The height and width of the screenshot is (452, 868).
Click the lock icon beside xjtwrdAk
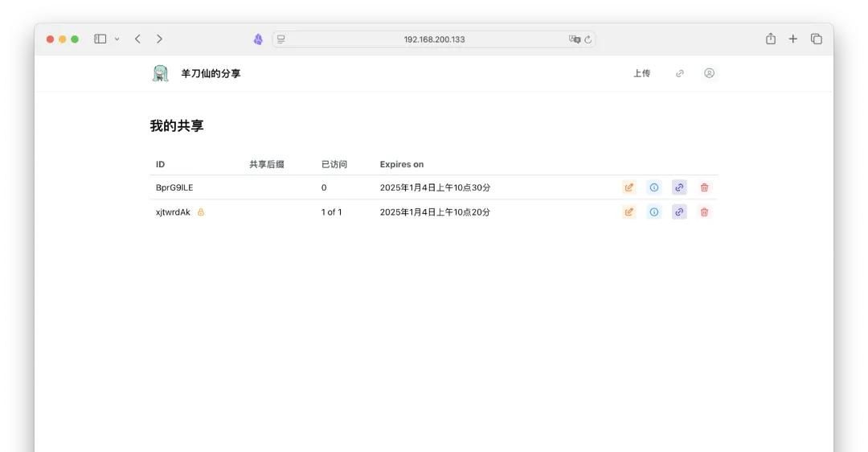coord(201,212)
